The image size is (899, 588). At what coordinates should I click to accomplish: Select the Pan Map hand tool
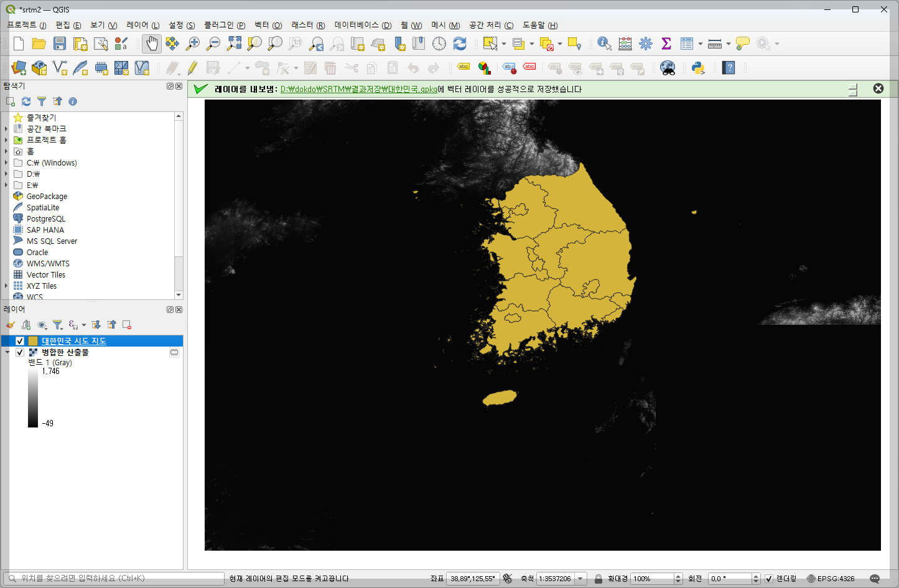click(x=152, y=44)
